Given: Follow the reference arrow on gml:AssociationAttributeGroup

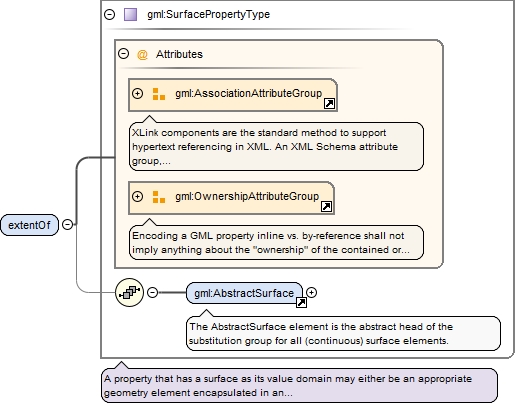Looking at the screenshot, I should [329, 104].
